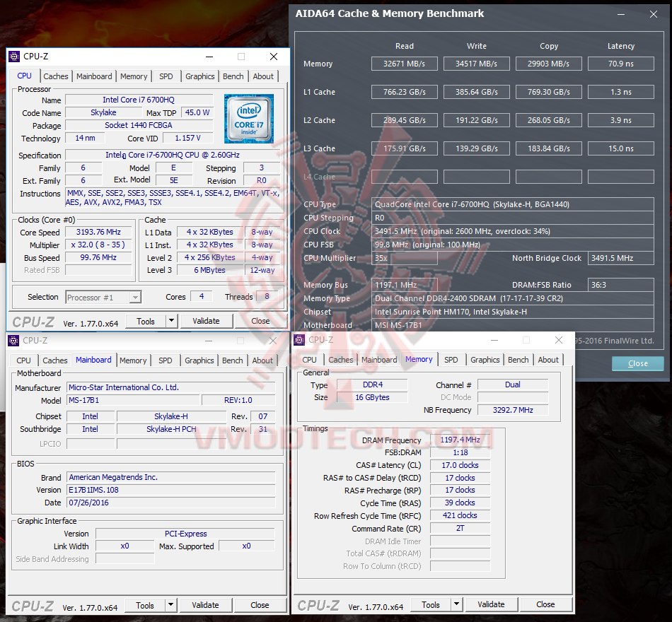Expand Tools arrow in Memory CPU-Z window
This screenshot has height=622, width=672.
[x=457, y=604]
